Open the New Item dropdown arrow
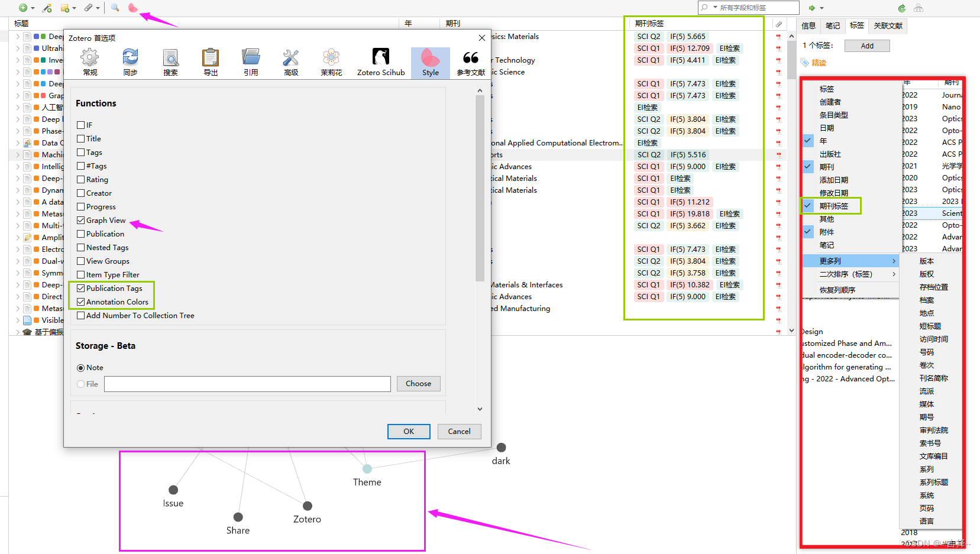 tap(33, 8)
